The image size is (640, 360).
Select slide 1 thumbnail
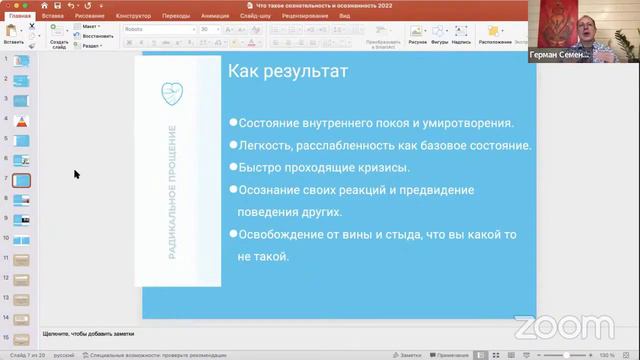(x=21, y=61)
